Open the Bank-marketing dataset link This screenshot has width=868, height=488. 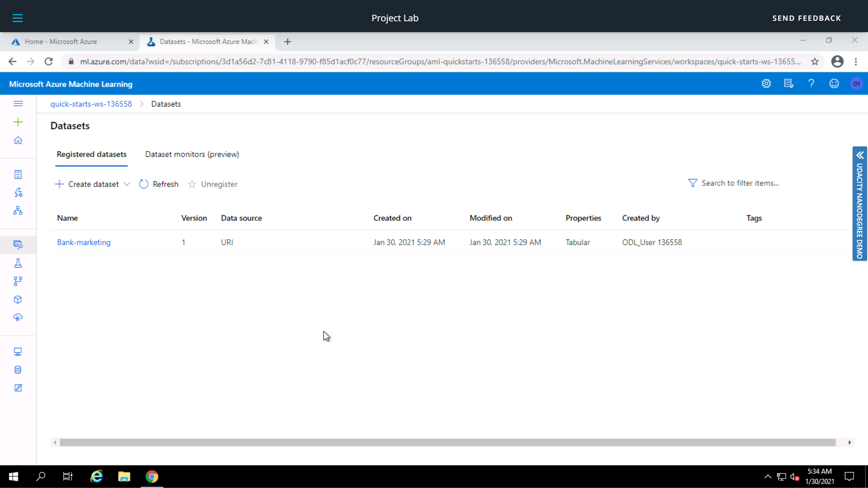click(x=84, y=242)
